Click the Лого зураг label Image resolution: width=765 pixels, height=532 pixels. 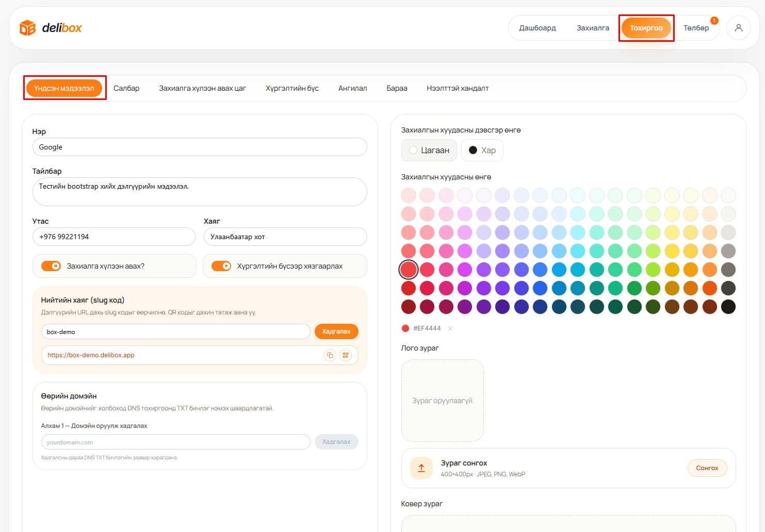click(x=420, y=348)
